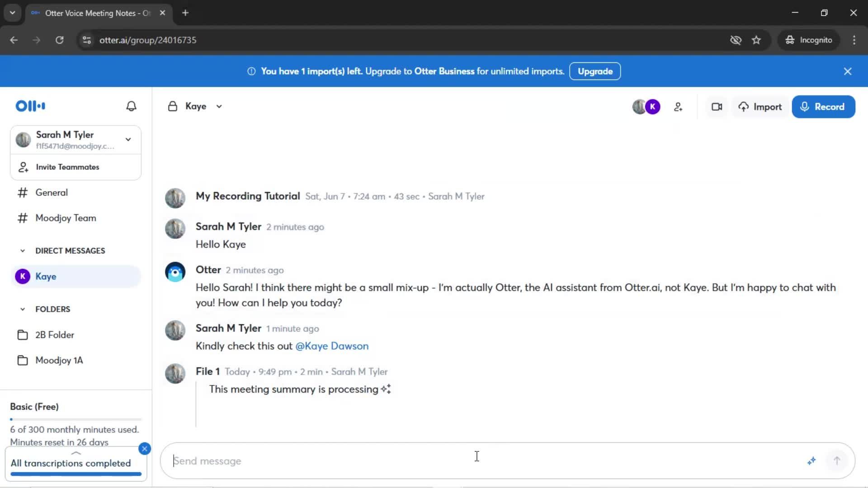This screenshot has width=868, height=488.
Task: Collapse the Direct Messages section
Action: coord(23,251)
